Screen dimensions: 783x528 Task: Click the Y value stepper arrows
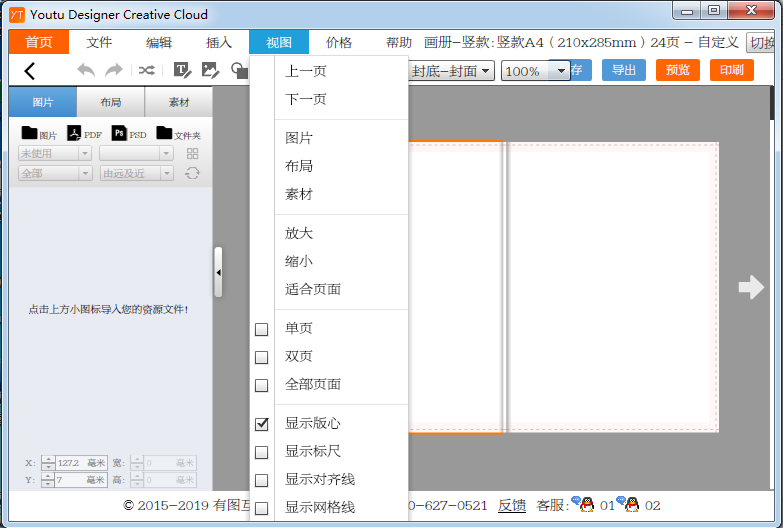[48, 480]
